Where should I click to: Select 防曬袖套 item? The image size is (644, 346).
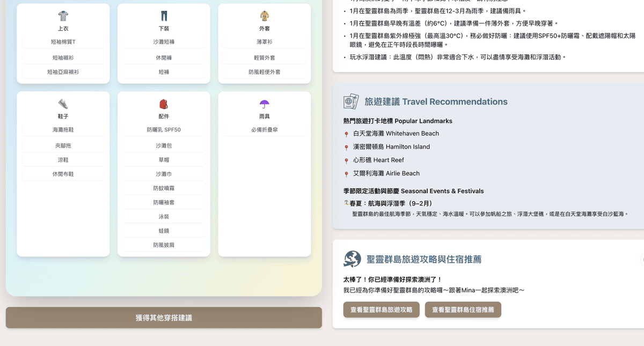[x=164, y=202]
